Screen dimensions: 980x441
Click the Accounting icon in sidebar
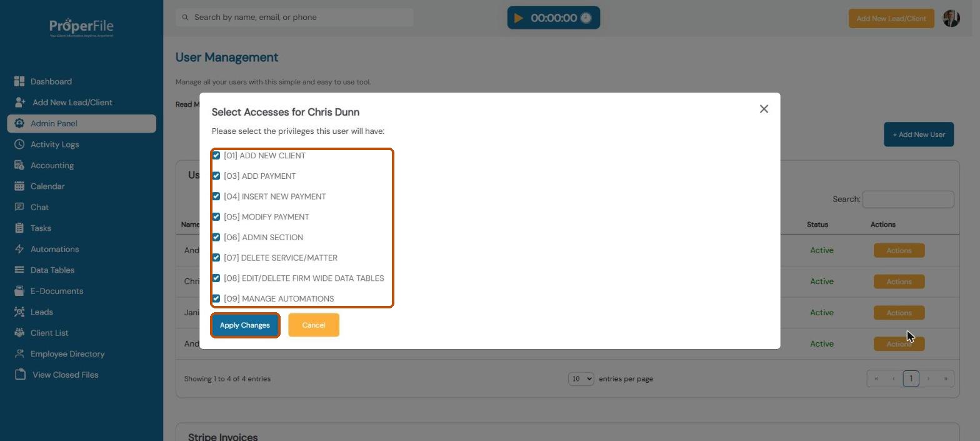19,165
